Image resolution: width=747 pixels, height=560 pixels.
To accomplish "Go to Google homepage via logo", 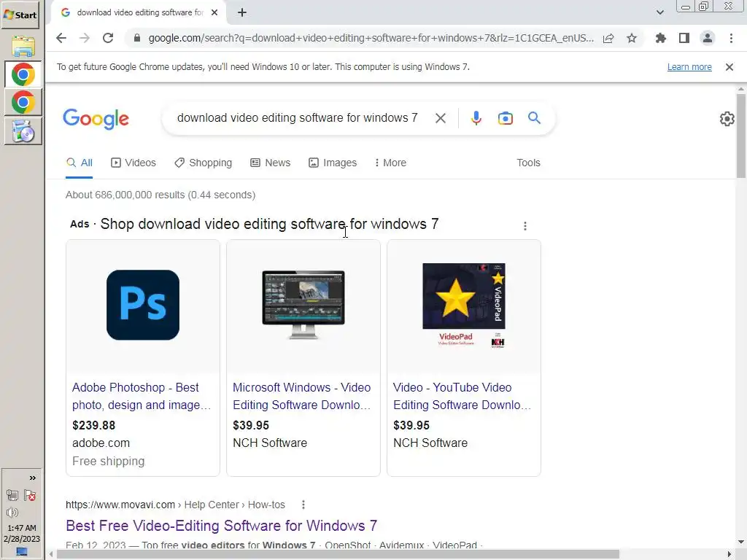I will pos(96,119).
